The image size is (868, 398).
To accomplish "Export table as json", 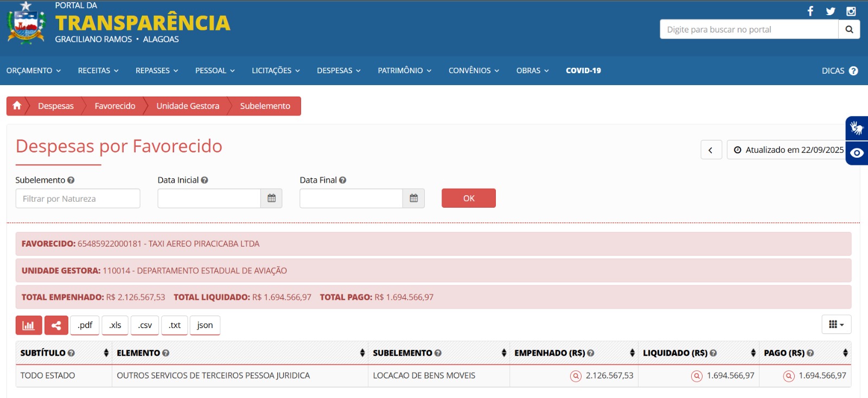I will [205, 325].
